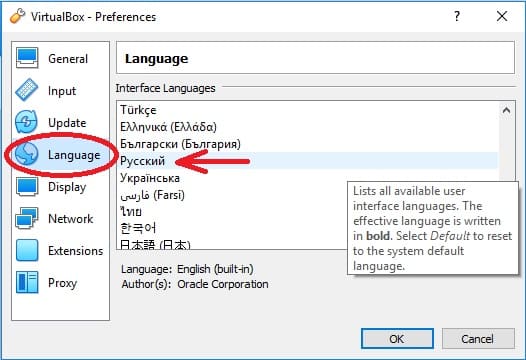Choose Български (България) language
This screenshot has width=526, height=360.
point(308,144)
